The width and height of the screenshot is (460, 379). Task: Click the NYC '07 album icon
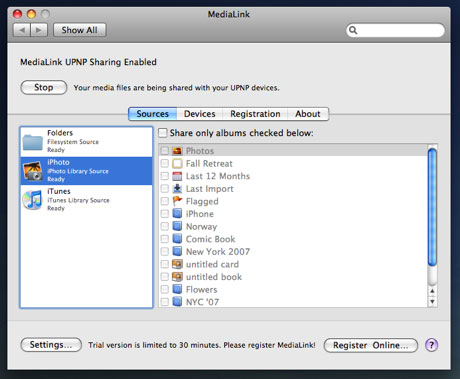tap(177, 302)
